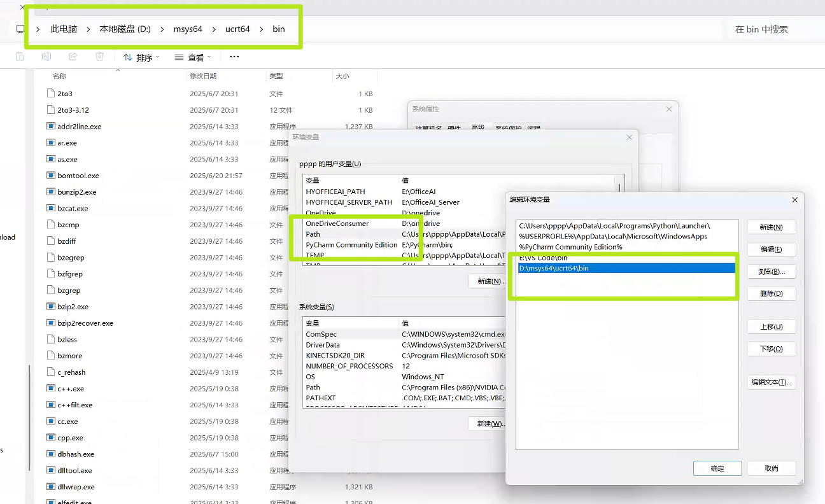This screenshot has width=825, height=504.
Task: Click 新建(N) in edit variable dialog
Action: pos(771,227)
